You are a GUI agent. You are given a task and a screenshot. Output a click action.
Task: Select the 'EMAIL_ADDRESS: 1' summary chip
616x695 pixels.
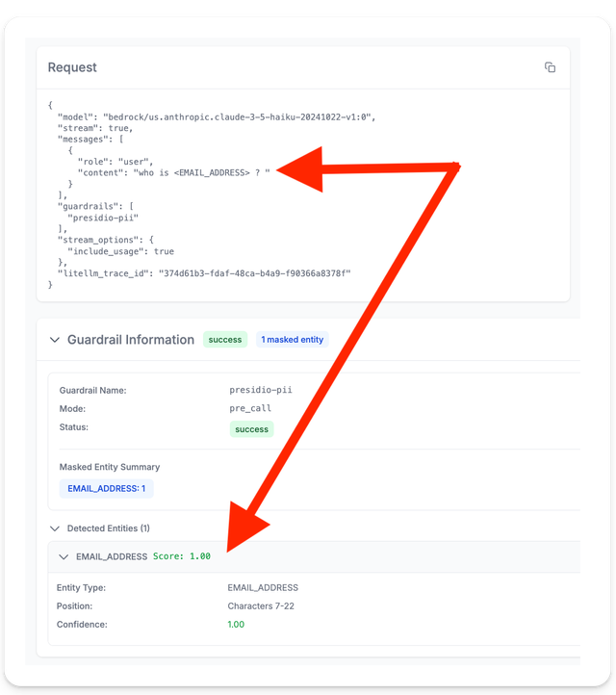tap(106, 489)
